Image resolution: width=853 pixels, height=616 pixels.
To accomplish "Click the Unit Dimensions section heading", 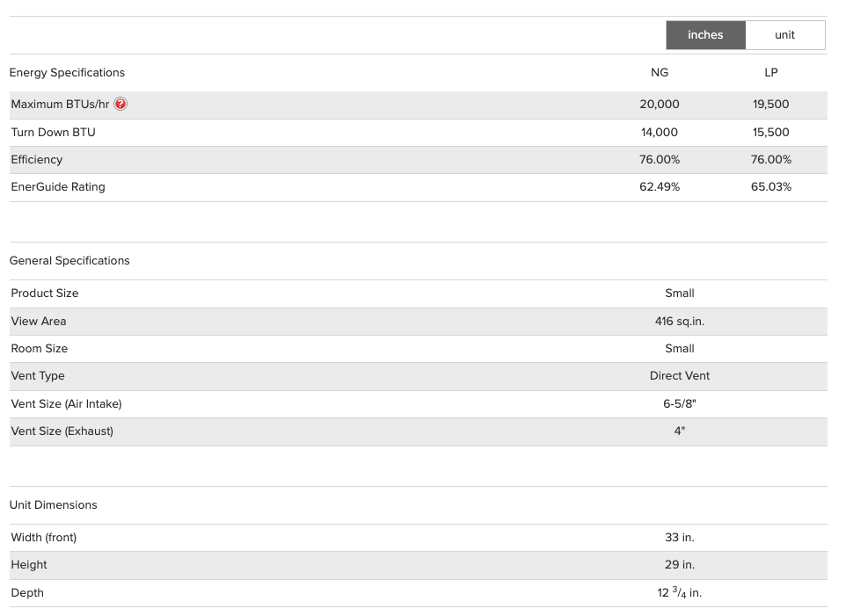I will click(53, 505).
